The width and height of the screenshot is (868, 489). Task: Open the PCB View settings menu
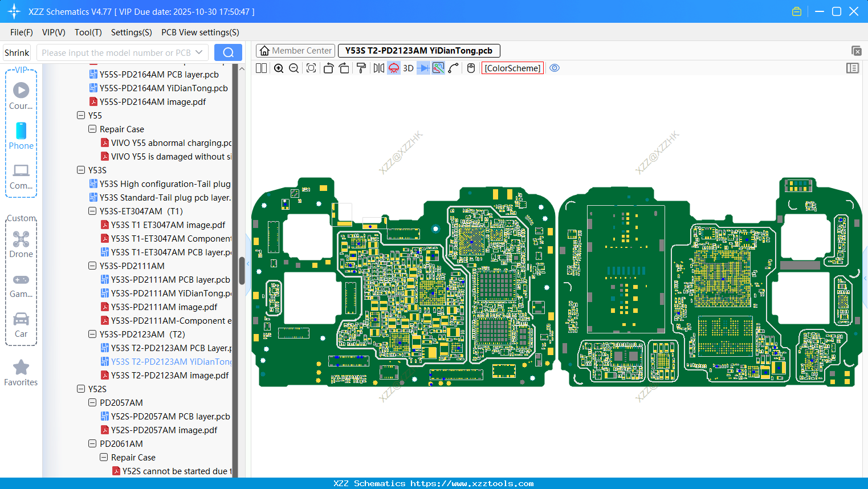point(200,32)
